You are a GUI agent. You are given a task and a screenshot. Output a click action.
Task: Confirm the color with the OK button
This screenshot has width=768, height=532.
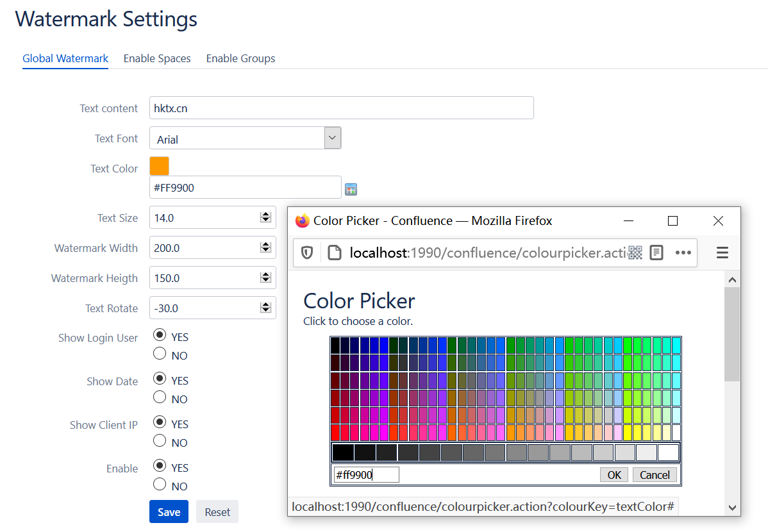614,475
